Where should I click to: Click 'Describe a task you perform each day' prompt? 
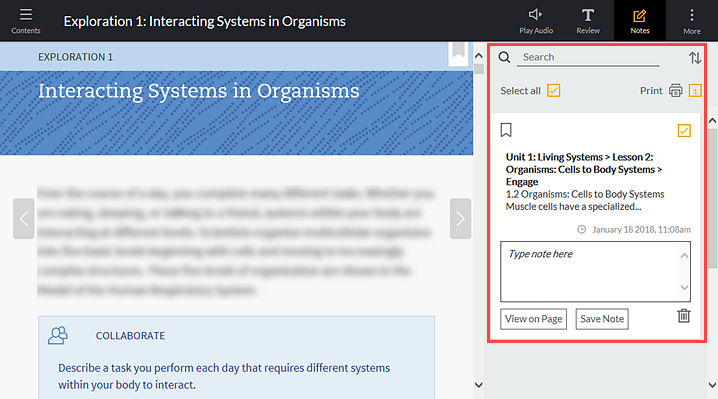[224, 376]
